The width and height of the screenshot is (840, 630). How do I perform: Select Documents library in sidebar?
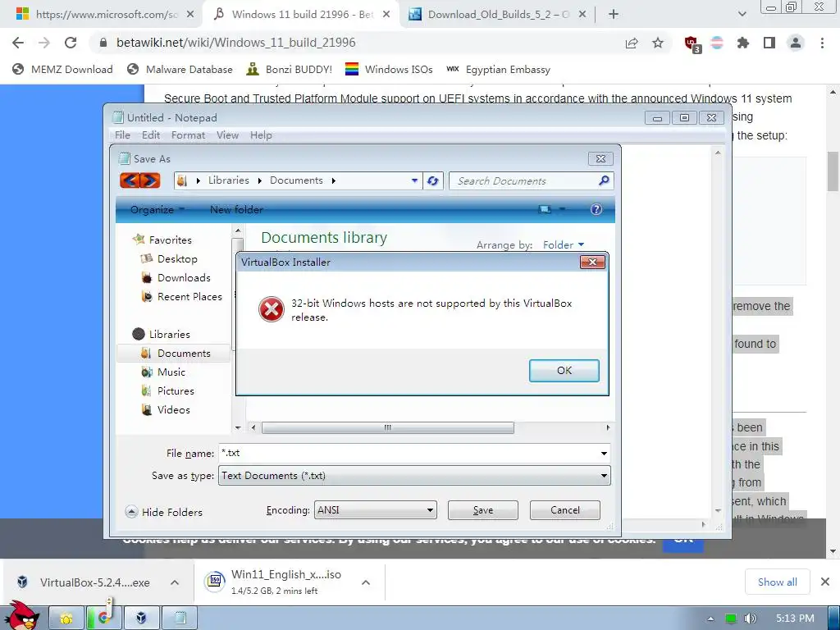click(x=174, y=354)
